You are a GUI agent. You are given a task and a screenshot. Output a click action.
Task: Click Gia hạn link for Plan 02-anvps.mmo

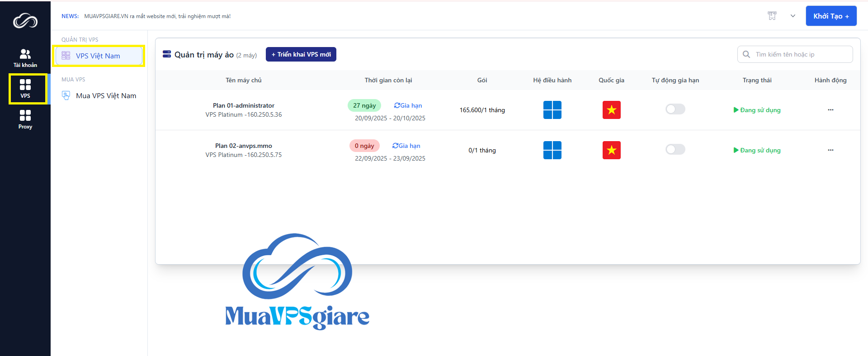coord(406,146)
